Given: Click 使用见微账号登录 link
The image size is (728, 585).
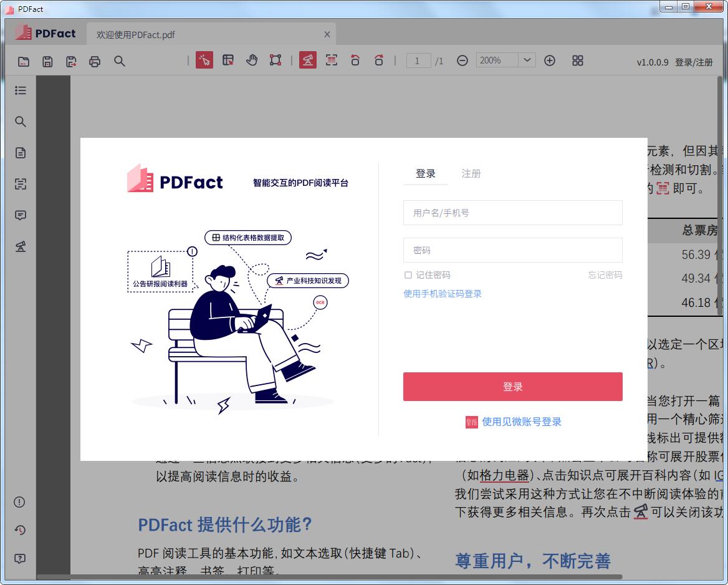Looking at the screenshot, I should coord(514,422).
